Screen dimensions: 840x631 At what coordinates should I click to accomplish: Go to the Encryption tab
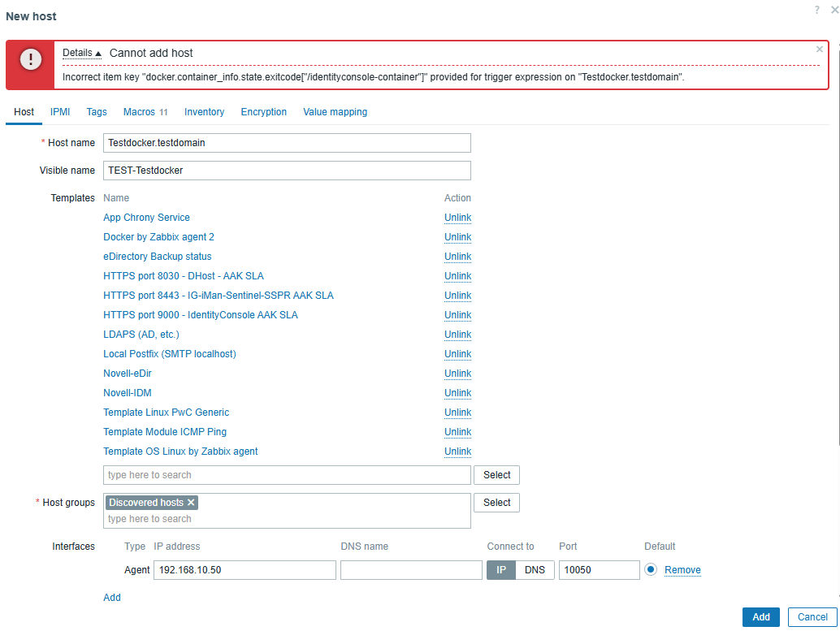click(263, 112)
